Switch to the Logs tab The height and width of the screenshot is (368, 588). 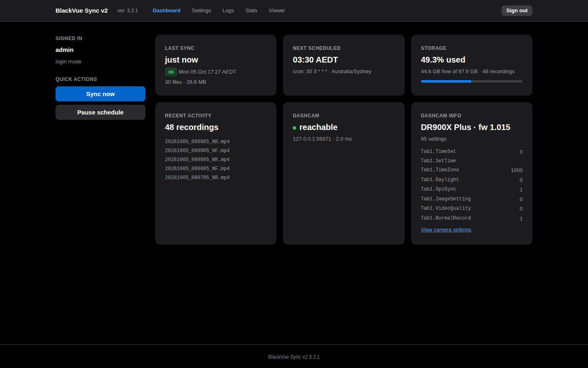(x=228, y=11)
